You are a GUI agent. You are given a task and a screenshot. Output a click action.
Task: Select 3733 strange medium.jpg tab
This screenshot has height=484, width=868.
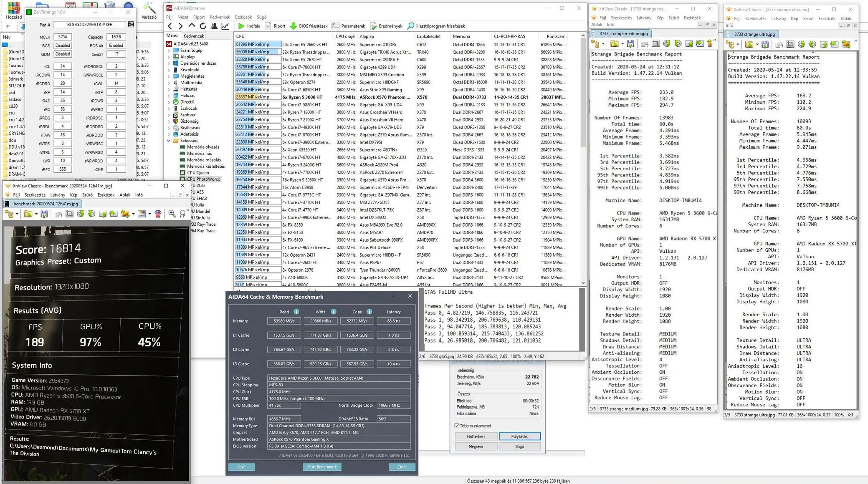click(621, 33)
